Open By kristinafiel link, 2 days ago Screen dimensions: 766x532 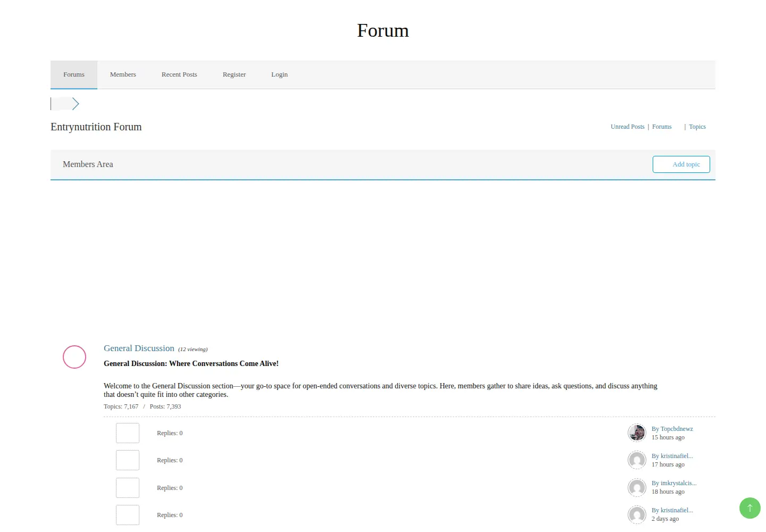click(x=672, y=510)
